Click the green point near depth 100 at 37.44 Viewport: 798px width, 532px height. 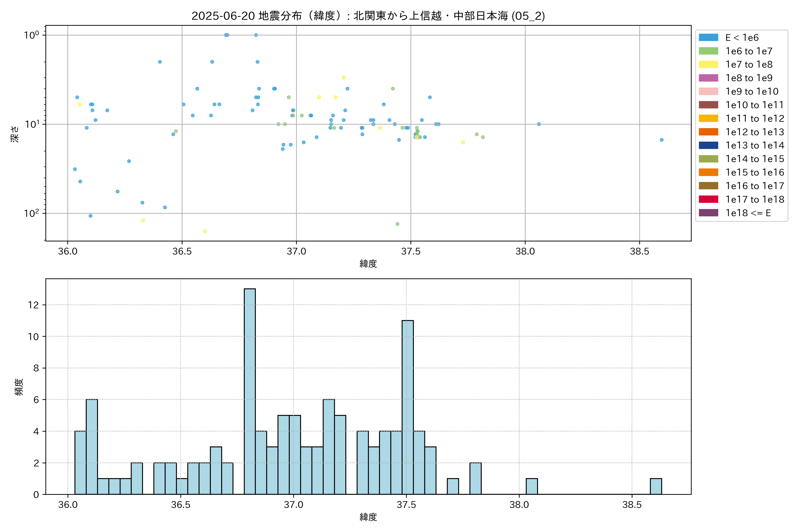coord(397,224)
